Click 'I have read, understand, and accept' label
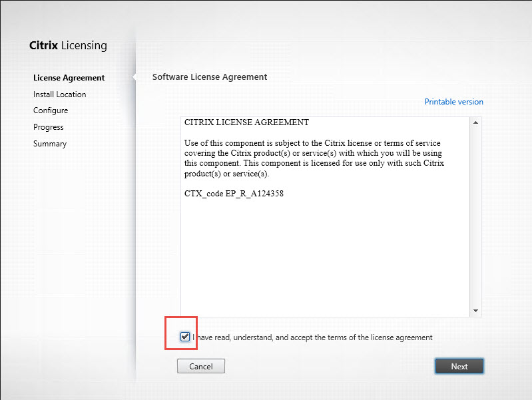Viewport: 532px width, 400px height. pos(312,337)
